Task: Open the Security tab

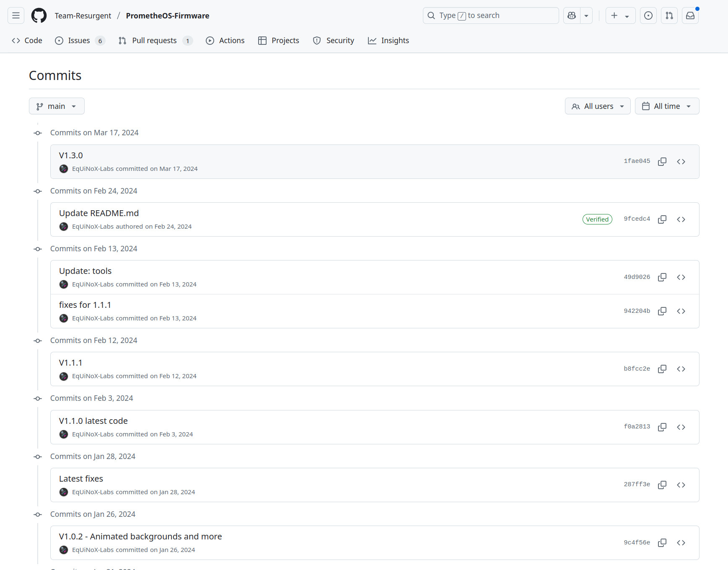Action: (334, 41)
